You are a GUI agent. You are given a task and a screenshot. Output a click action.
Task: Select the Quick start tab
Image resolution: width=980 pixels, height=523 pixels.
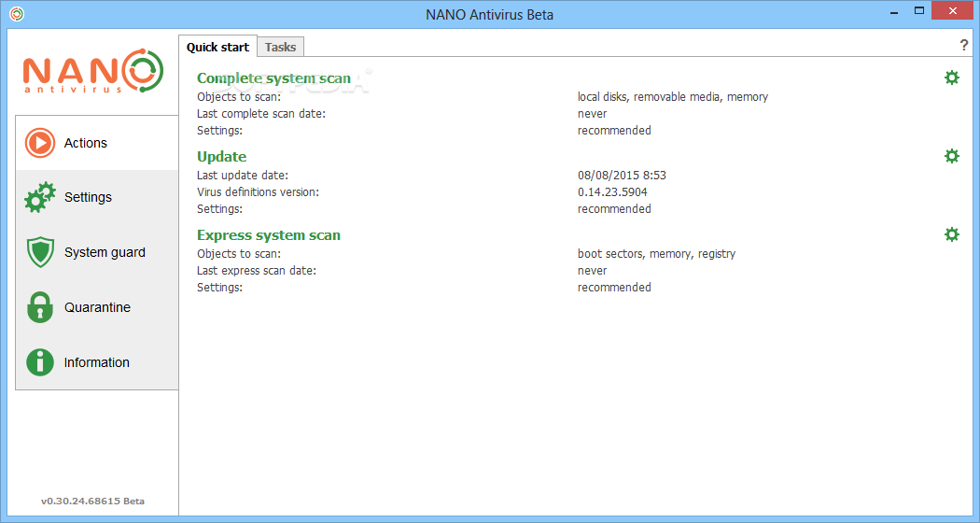(x=217, y=47)
